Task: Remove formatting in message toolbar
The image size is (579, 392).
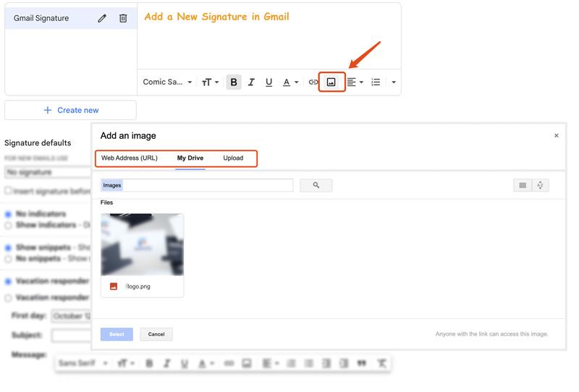Action: 381,364
